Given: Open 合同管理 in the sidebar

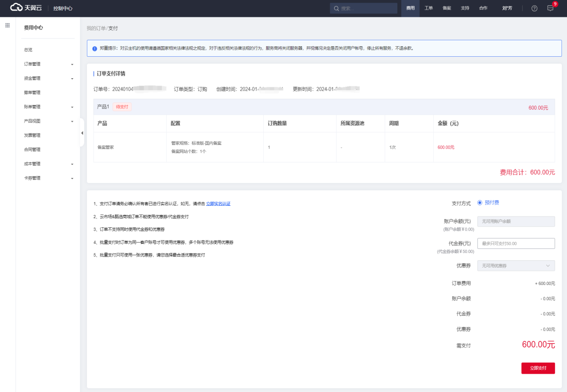Looking at the screenshot, I should [x=32, y=150].
